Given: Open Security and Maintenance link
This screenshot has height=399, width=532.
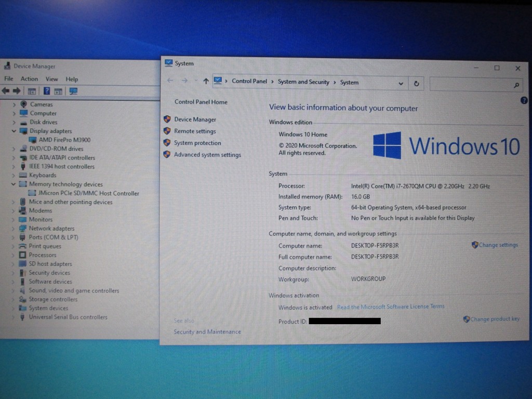Looking at the screenshot, I should pos(207,332).
